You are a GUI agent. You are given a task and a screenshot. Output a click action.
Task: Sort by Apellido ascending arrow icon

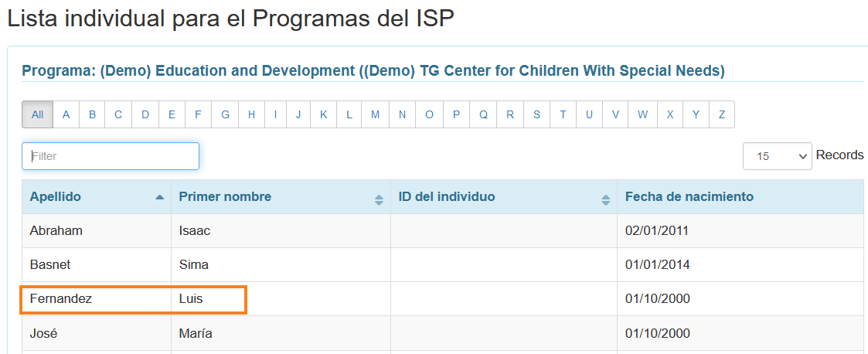click(160, 197)
